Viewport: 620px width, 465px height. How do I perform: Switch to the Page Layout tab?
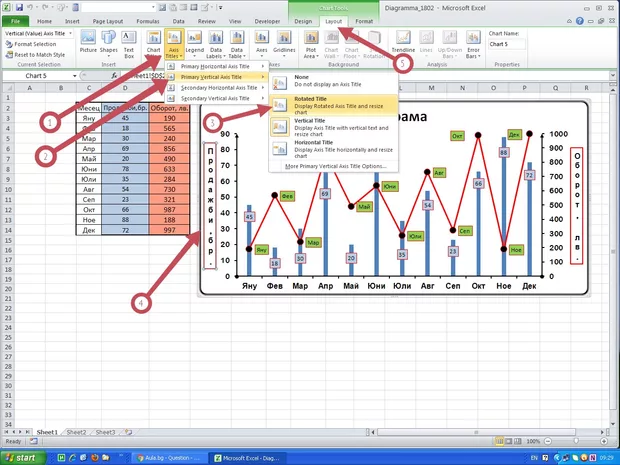click(x=108, y=21)
